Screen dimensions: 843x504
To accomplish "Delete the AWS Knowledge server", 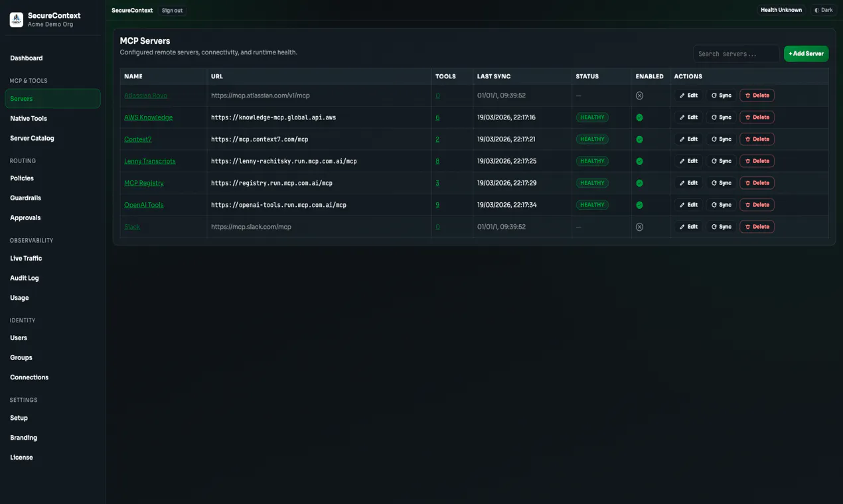I will tap(757, 117).
